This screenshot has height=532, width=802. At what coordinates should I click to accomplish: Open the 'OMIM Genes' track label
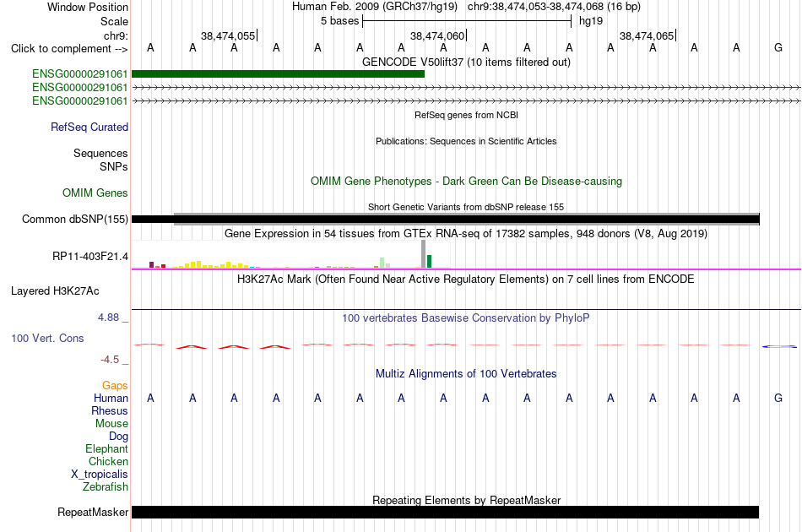tap(95, 193)
